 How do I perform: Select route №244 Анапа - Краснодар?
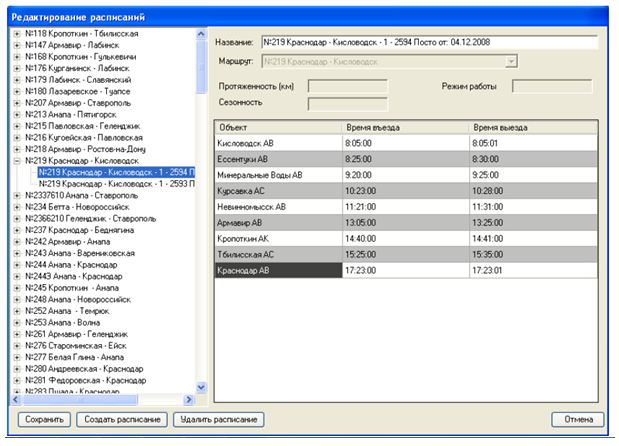click(x=71, y=265)
